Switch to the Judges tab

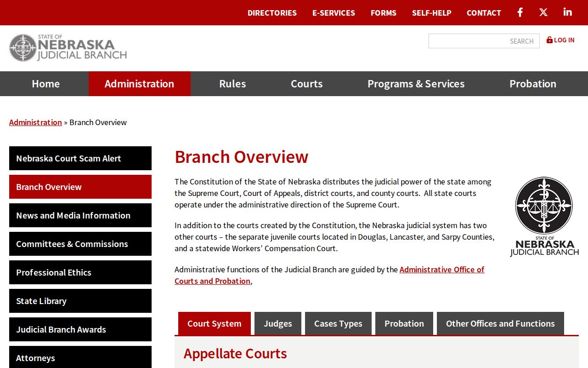(278, 323)
